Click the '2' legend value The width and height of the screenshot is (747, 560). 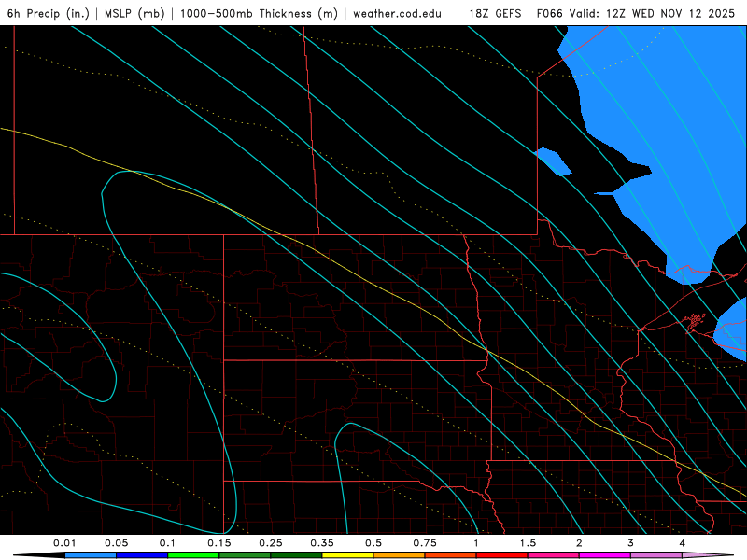click(x=579, y=543)
